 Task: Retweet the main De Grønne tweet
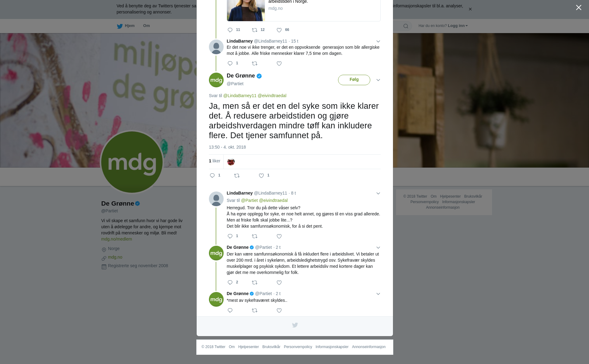pyautogui.click(x=237, y=176)
